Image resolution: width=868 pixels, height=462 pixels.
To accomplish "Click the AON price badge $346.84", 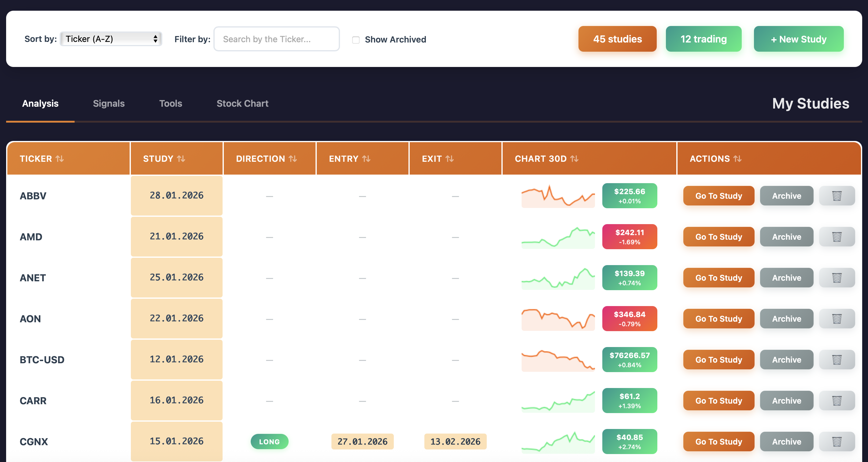I will [x=630, y=318].
